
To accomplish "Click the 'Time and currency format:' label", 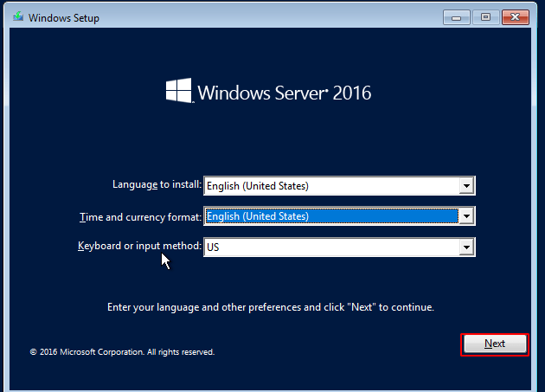I will [x=140, y=217].
